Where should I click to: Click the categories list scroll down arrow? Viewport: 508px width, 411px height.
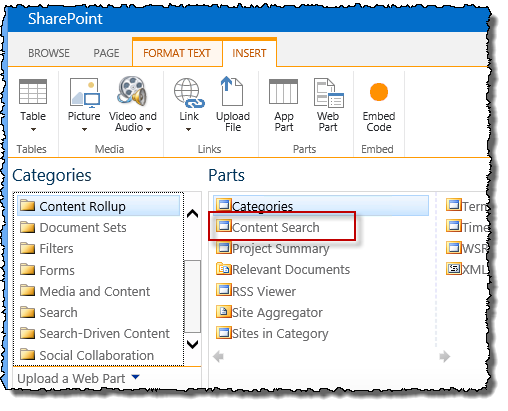193,344
